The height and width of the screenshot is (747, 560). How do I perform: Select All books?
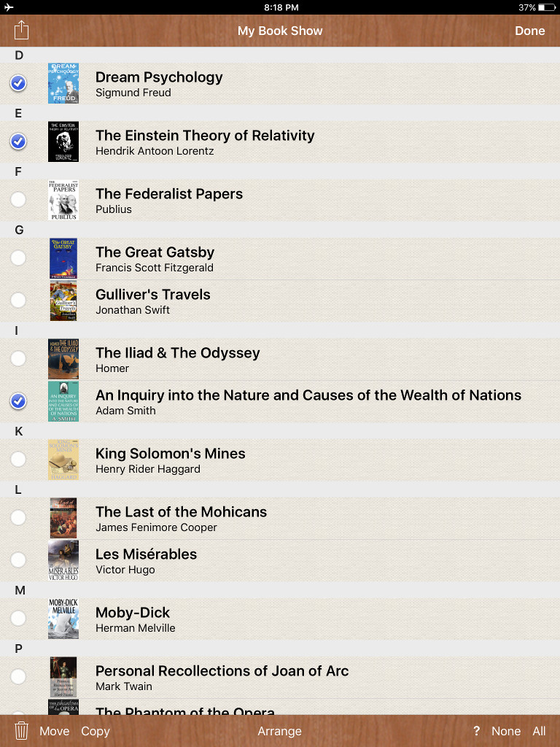(539, 731)
